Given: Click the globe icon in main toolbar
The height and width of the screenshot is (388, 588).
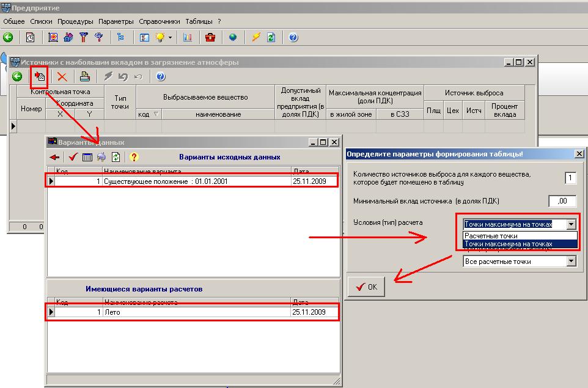Looking at the screenshot, I should (233, 37).
